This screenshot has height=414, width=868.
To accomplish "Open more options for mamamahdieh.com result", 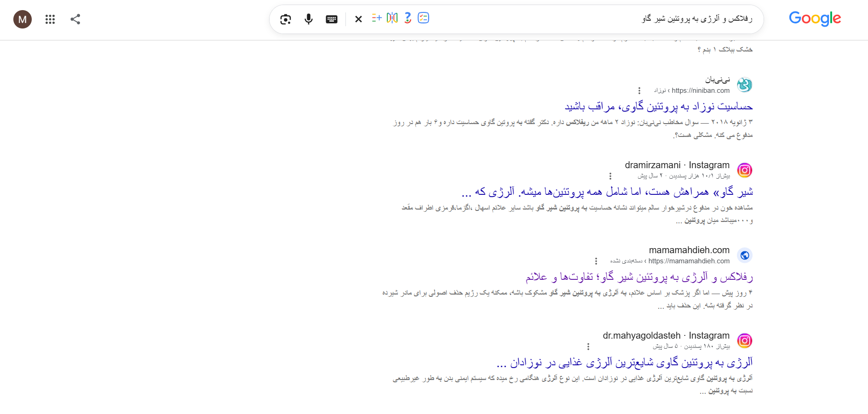I will pos(596,261).
